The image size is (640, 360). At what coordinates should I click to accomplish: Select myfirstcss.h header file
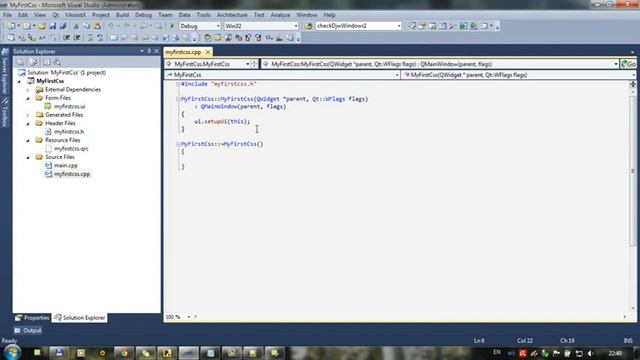69,132
